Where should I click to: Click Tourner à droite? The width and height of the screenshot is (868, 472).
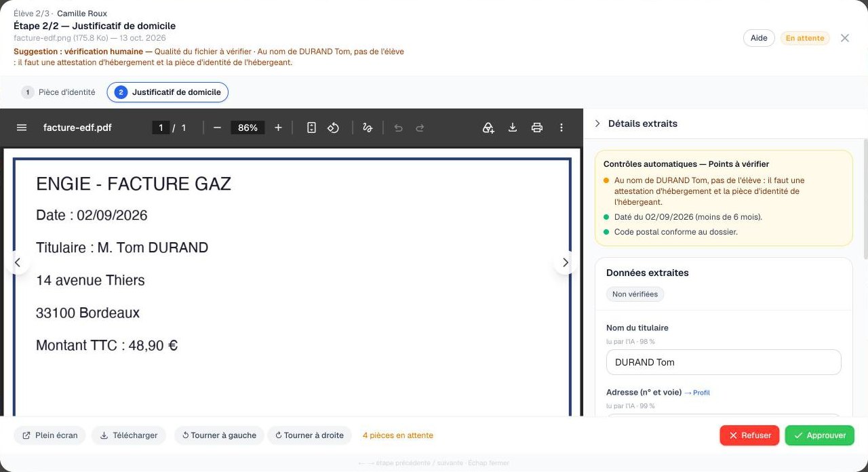pyautogui.click(x=309, y=435)
